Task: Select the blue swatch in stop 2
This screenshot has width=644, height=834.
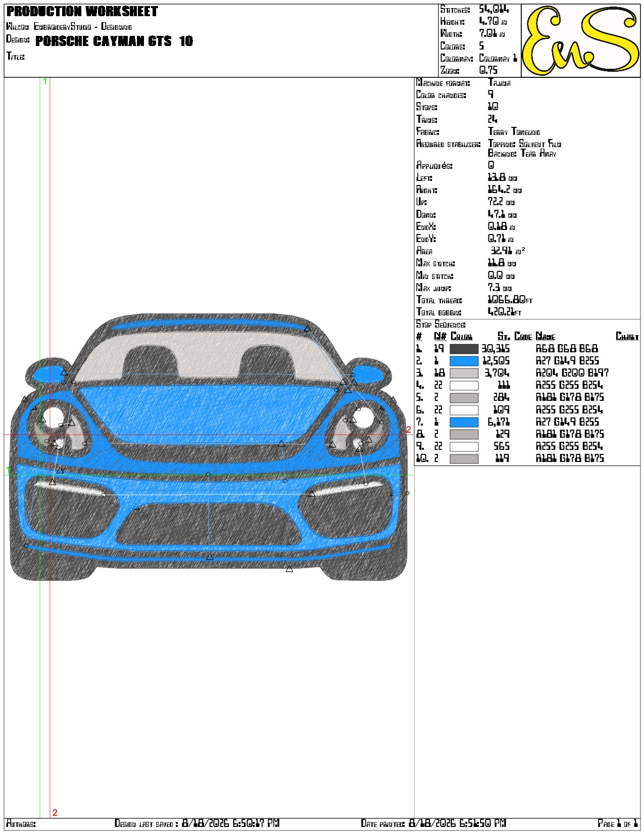Action: click(x=464, y=361)
